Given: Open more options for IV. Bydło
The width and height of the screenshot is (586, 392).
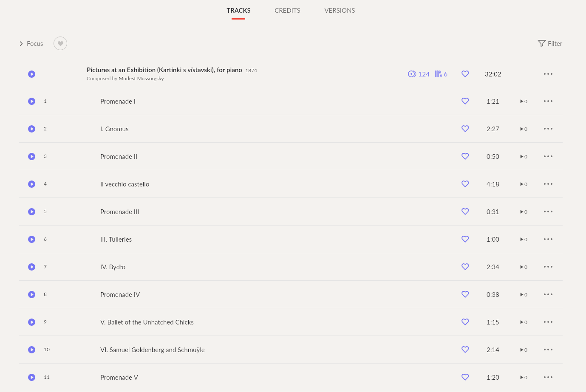Looking at the screenshot, I should [x=548, y=267].
